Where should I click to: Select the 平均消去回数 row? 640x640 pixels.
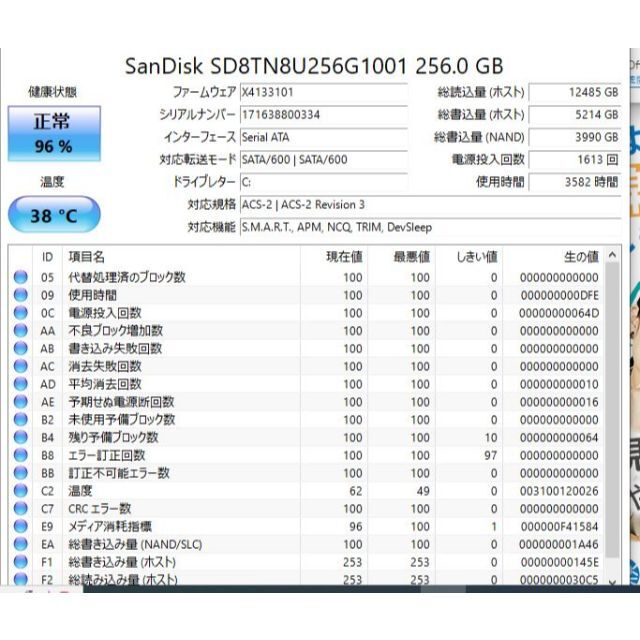[x=307, y=384]
